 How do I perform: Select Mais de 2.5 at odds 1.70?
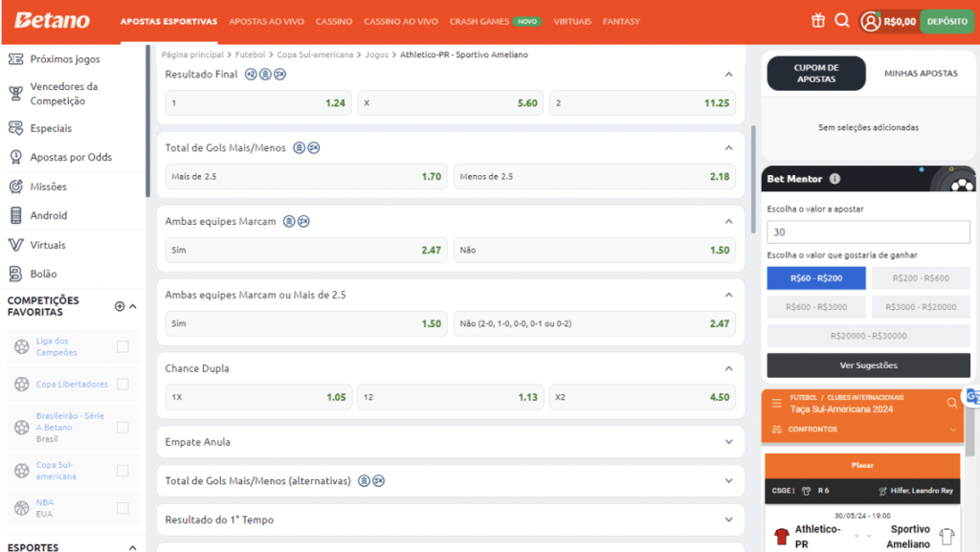click(306, 177)
